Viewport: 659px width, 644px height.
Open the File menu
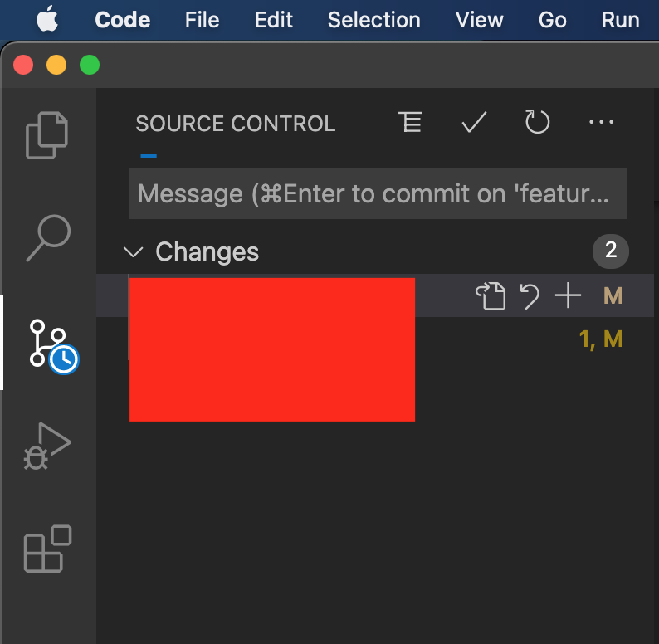click(x=203, y=20)
